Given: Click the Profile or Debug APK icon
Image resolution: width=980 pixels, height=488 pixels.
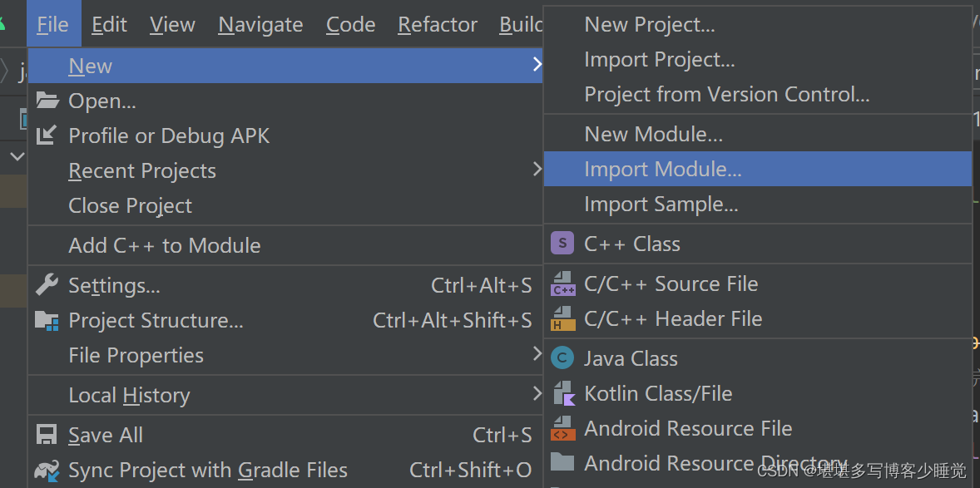Looking at the screenshot, I should tap(47, 136).
